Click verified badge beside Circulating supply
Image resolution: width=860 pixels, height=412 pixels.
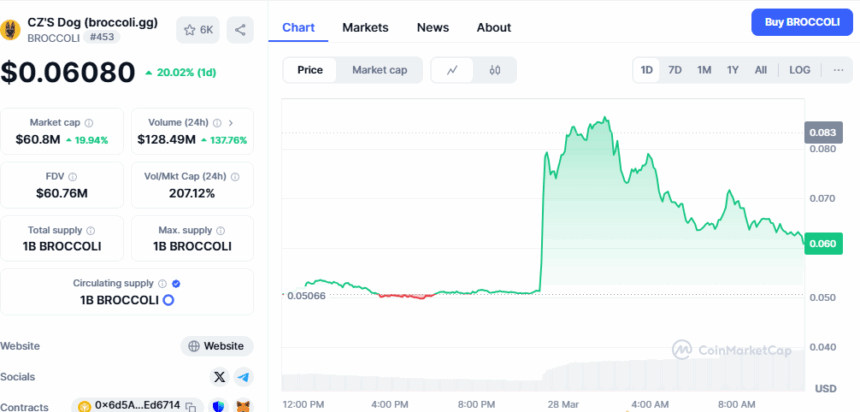(x=176, y=284)
